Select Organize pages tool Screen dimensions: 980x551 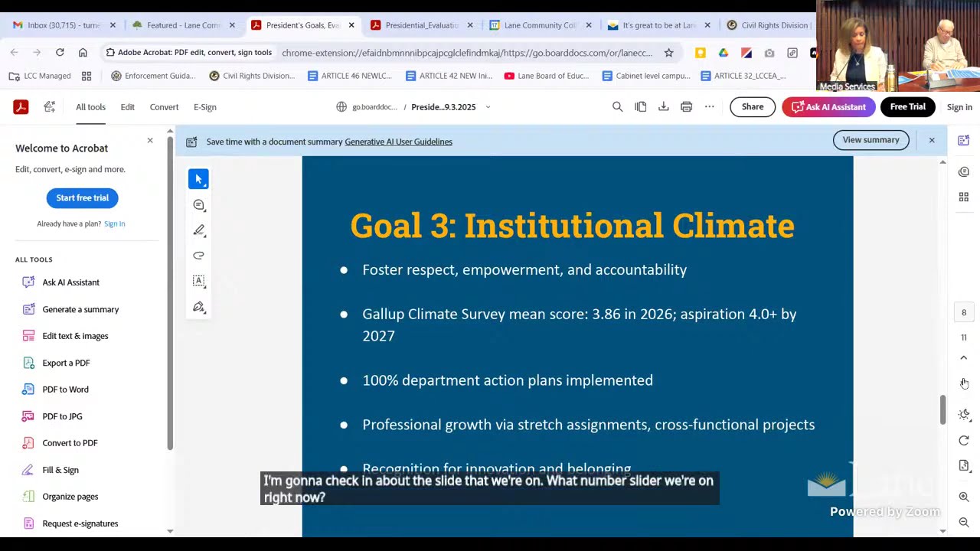(x=70, y=497)
